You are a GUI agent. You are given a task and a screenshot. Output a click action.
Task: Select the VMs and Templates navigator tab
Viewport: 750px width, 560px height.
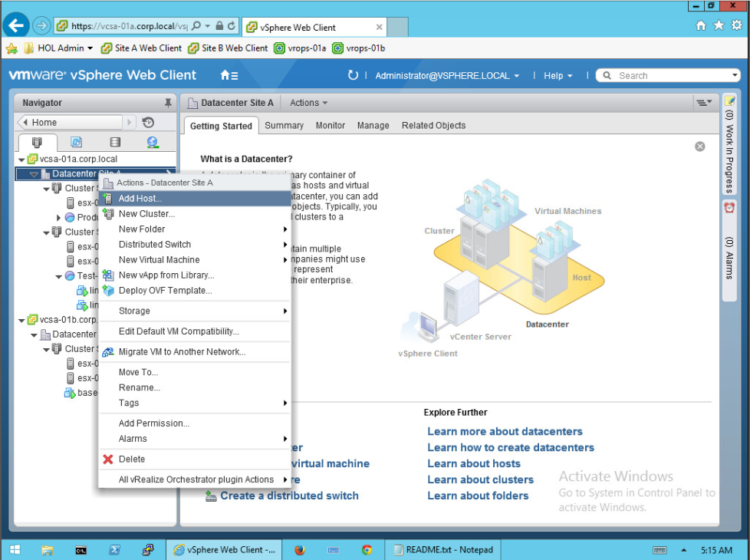[x=76, y=142]
